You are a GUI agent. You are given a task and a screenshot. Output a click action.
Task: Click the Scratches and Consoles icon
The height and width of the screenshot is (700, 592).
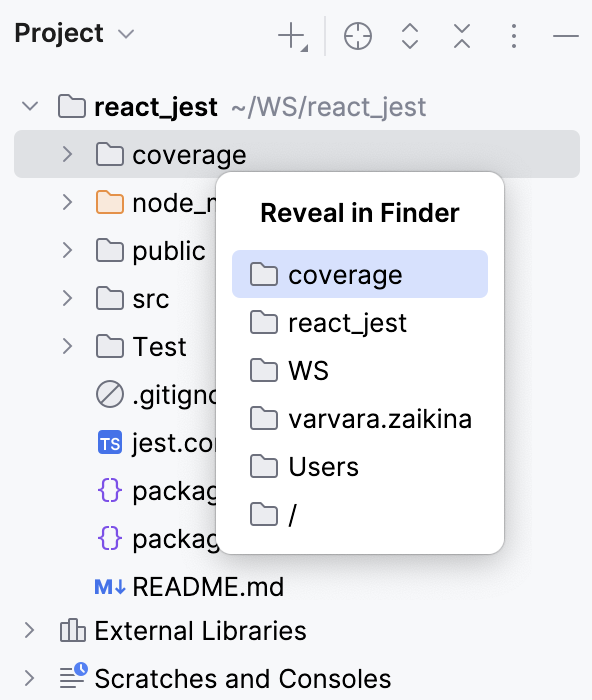[x=73, y=676]
